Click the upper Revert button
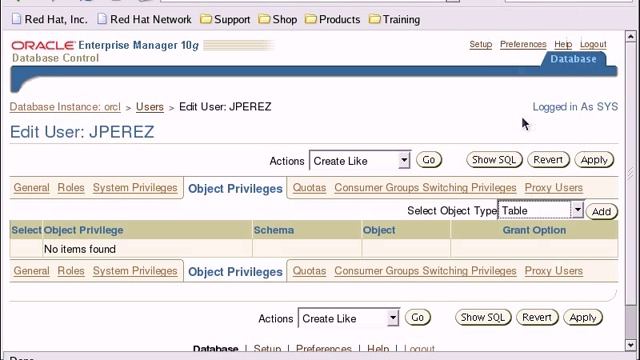The height and width of the screenshot is (360, 640). tap(548, 160)
